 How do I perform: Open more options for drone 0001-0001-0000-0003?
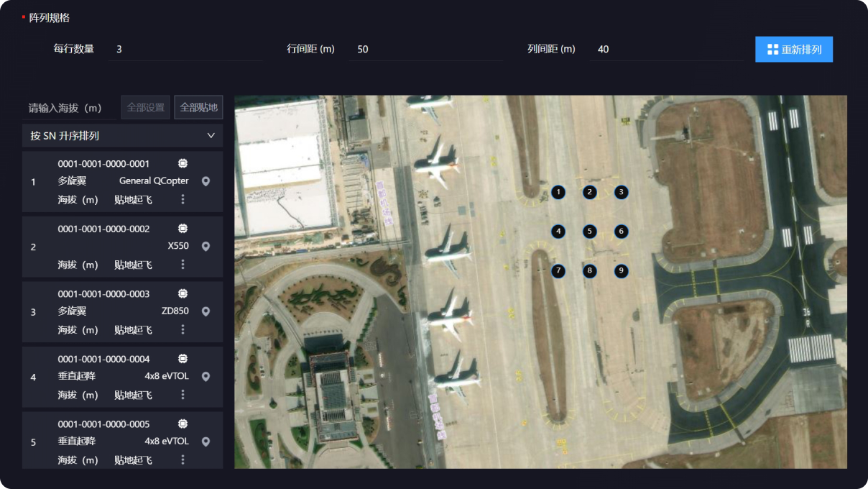point(183,329)
